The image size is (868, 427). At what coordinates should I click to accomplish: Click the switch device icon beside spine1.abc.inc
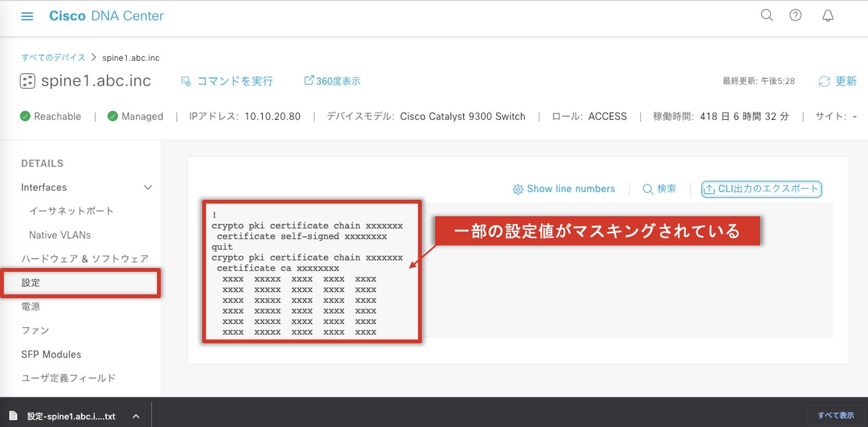tap(28, 81)
